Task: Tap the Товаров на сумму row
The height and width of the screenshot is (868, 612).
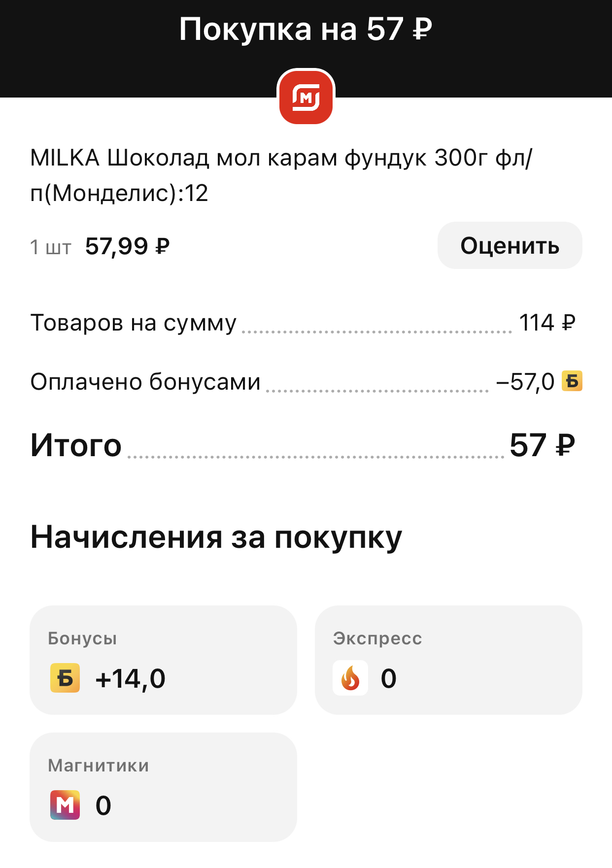Action: pyautogui.click(x=303, y=323)
